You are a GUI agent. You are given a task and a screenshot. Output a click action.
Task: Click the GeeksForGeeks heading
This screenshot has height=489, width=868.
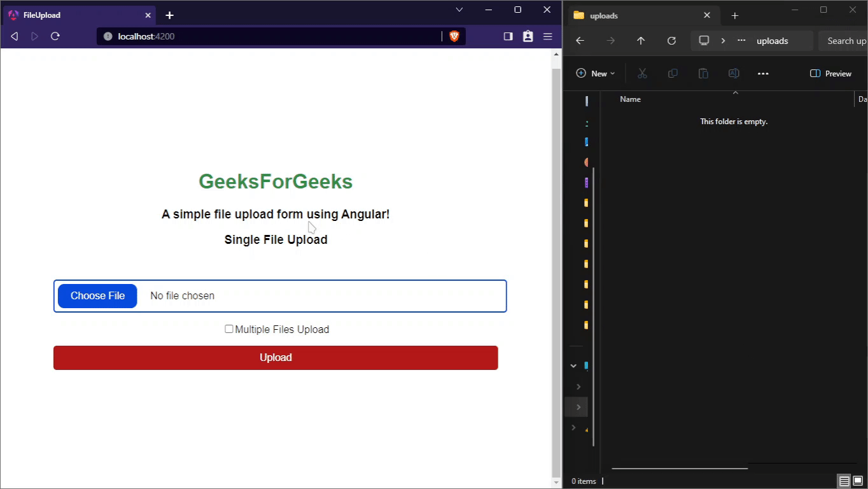pos(276,181)
